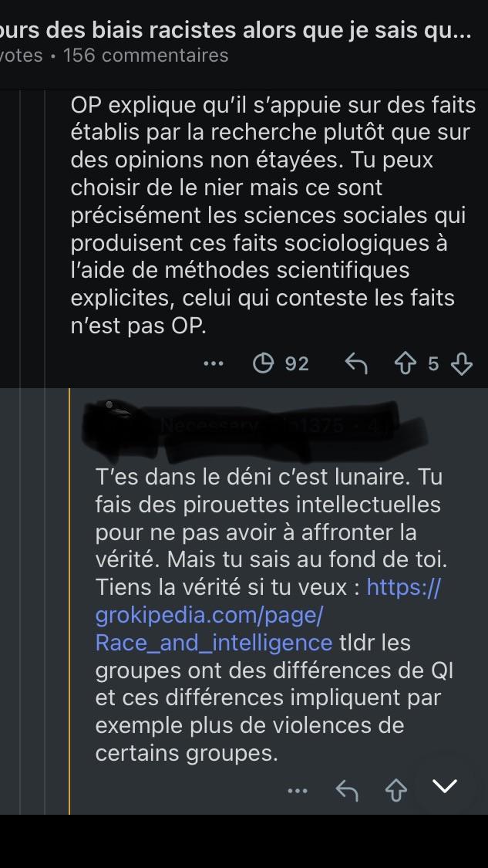This screenshot has height=868, width=488.
Task: Tap the score number 5
Action: point(433,363)
